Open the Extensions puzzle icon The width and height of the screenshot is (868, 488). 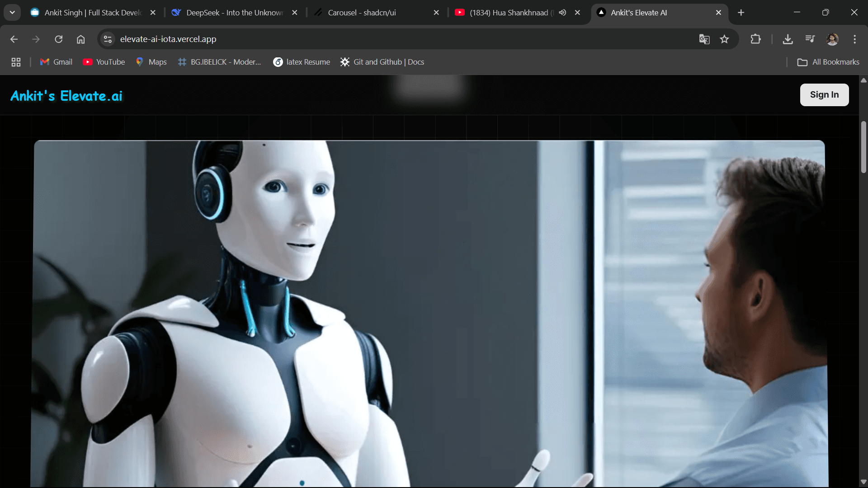coord(755,39)
